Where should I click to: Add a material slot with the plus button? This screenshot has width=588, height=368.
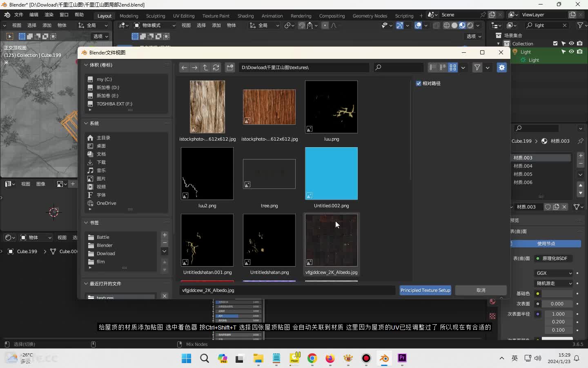581,156
